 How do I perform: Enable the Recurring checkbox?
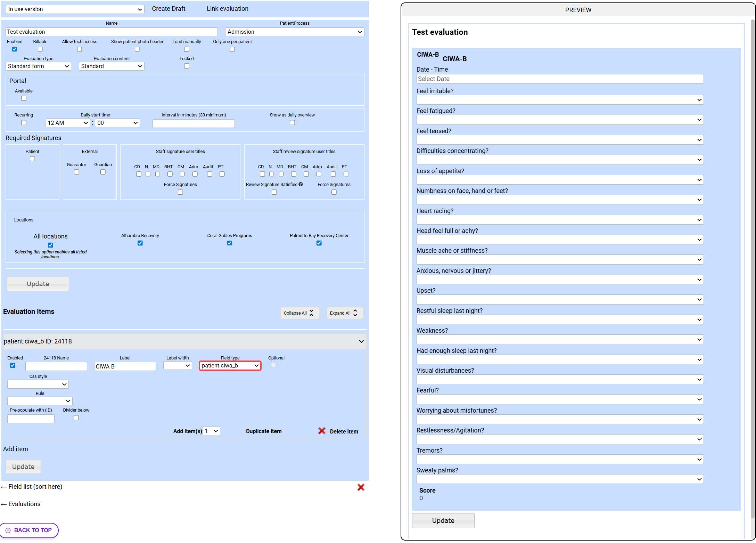24,123
